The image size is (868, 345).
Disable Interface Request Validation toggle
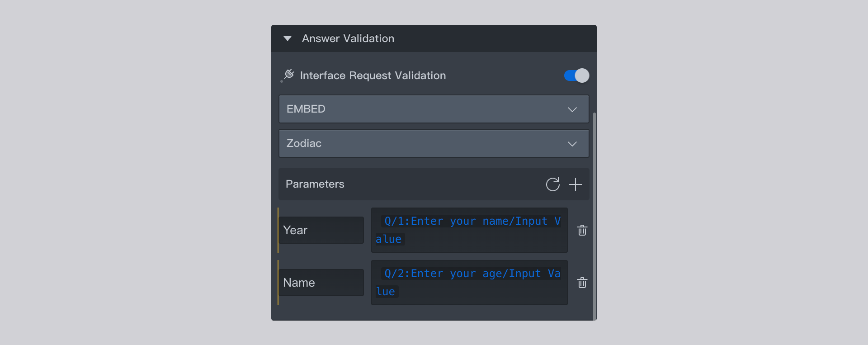click(x=576, y=76)
